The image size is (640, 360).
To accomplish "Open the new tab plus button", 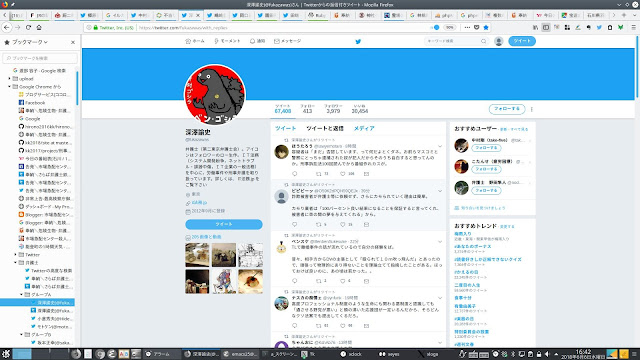I will pos(624,15).
